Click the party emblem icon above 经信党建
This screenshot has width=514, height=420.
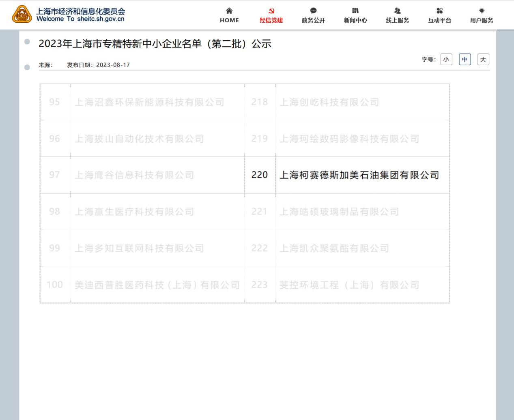[x=271, y=11]
